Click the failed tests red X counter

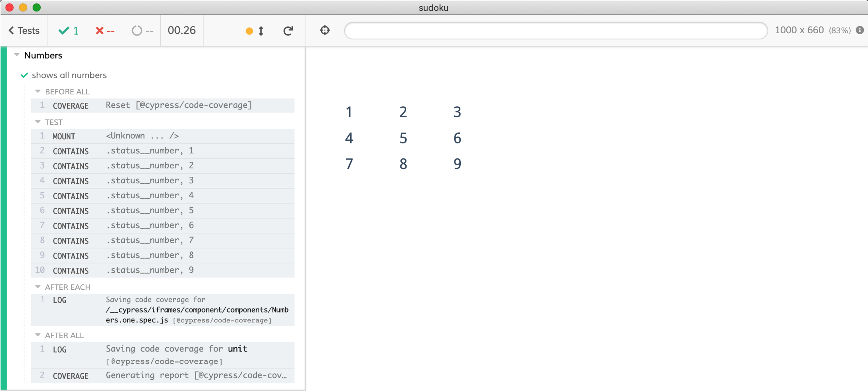[105, 31]
